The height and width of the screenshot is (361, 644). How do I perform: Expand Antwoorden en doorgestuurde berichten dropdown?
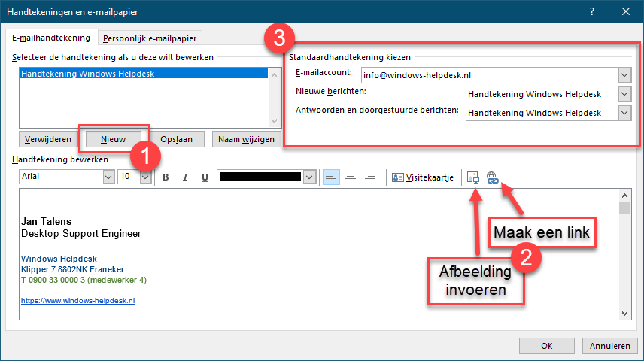tap(624, 113)
